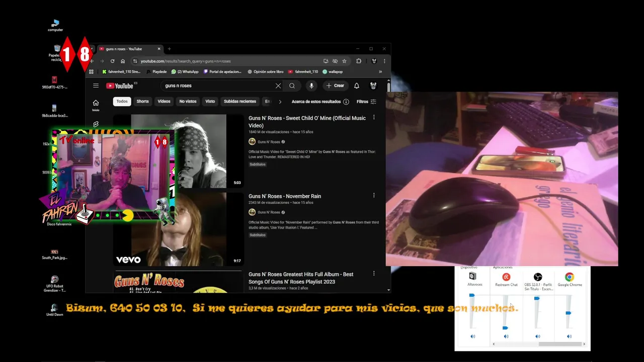Open Chrome three-dot menu
644x362 pixels.
pos(384,61)
